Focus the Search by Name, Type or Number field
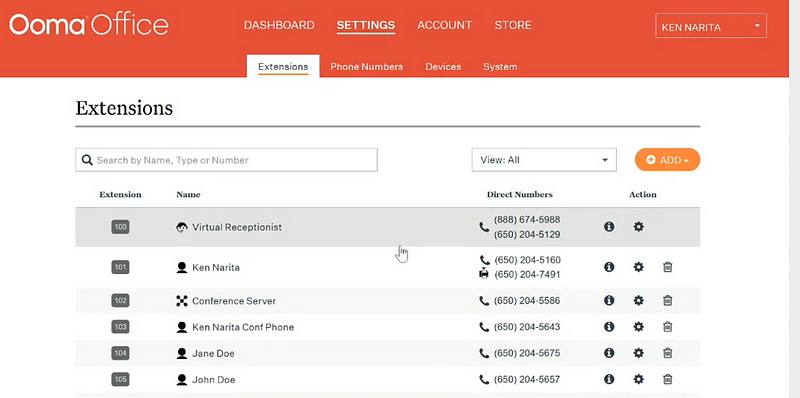The height and width of the screenshot is (398, 800). pyautogui.click(x=227, y=160)
